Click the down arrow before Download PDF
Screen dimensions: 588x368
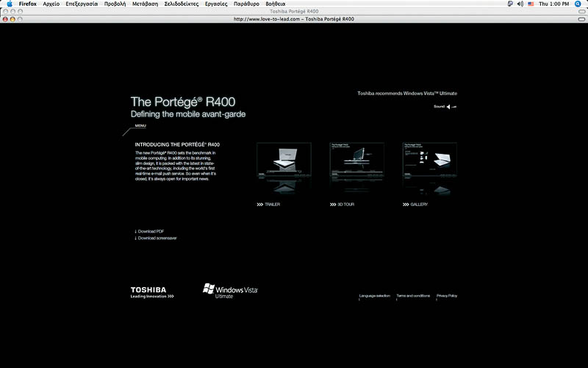(135, 231)
